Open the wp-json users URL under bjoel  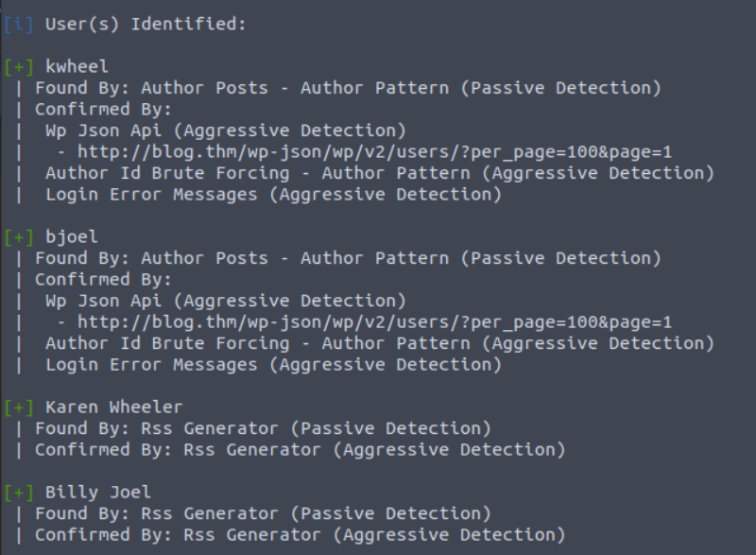click(x=374, y=322)
